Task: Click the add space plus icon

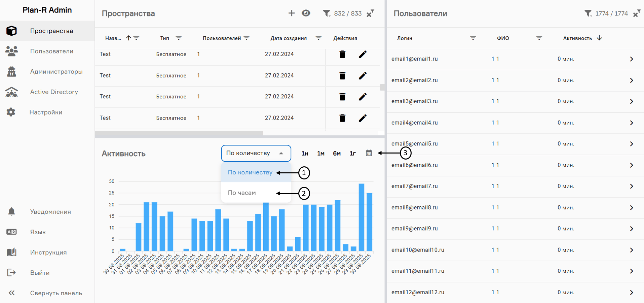Action: [x=291, y=13]
